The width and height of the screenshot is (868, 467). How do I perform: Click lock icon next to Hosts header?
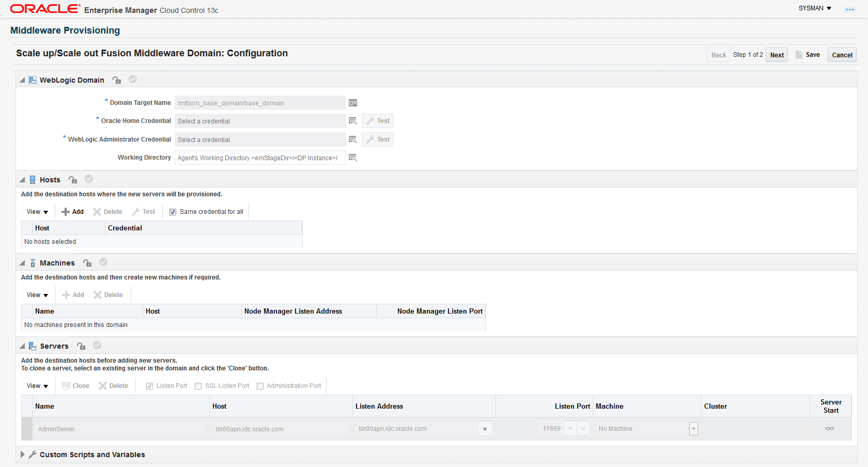point(73,180)
